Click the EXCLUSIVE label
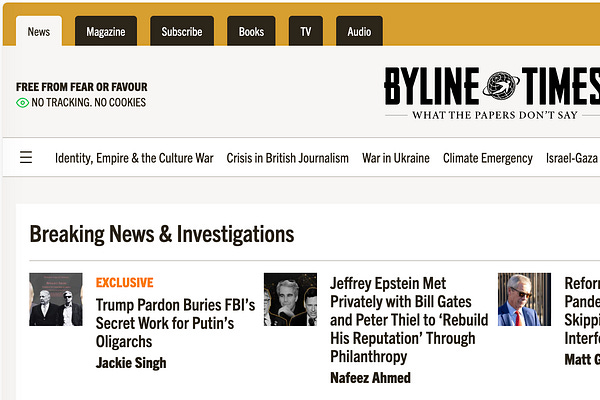The height and width of the screenshot is (400, 600). click(x=124, y=282)
